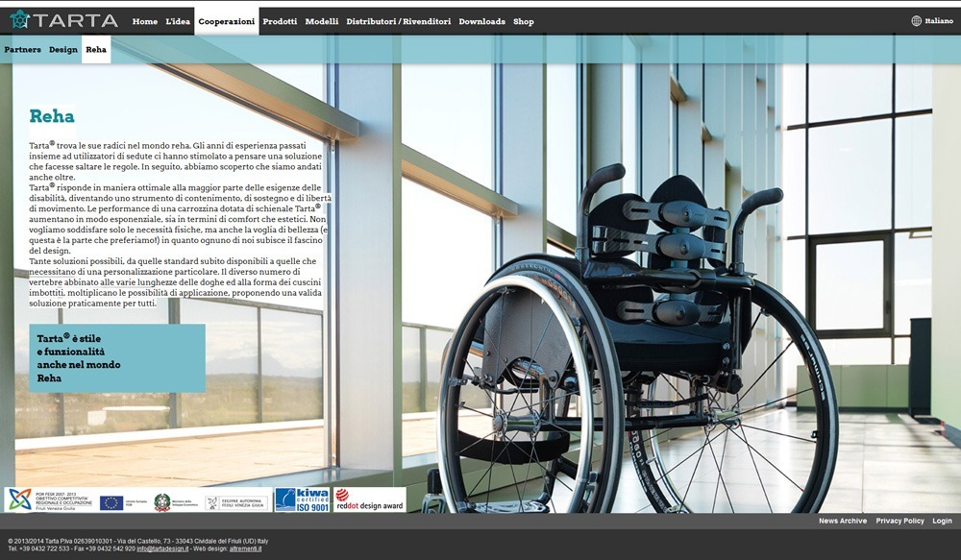
Task: Switch to the Partners sub-tab
Action: 23,50
